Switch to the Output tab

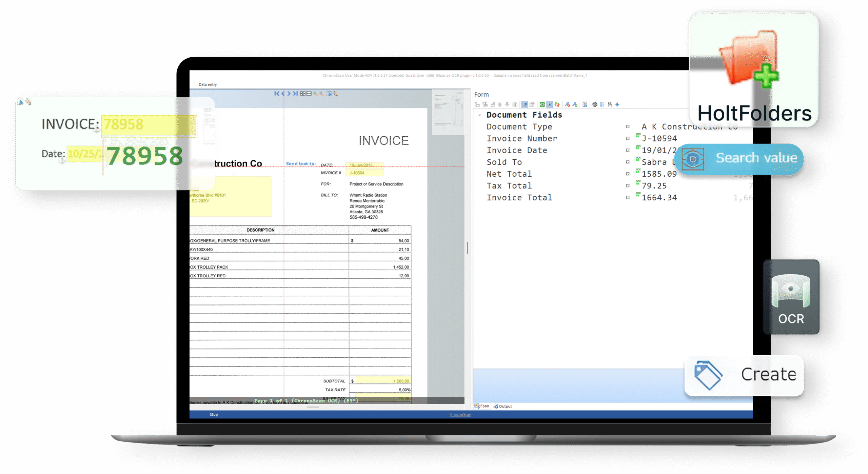(x=503, y=406)
